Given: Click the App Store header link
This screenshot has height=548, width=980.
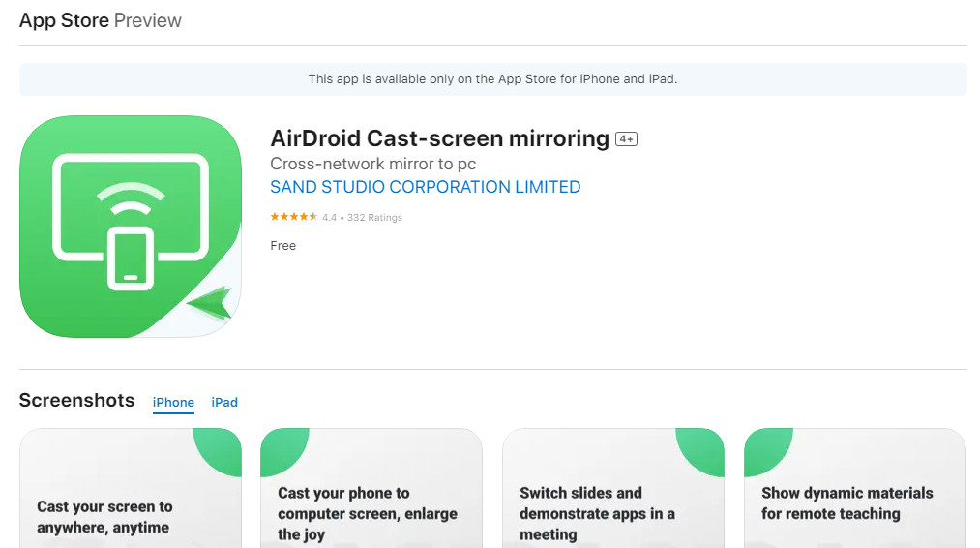Looking at the screenshot, I should 64,20.
